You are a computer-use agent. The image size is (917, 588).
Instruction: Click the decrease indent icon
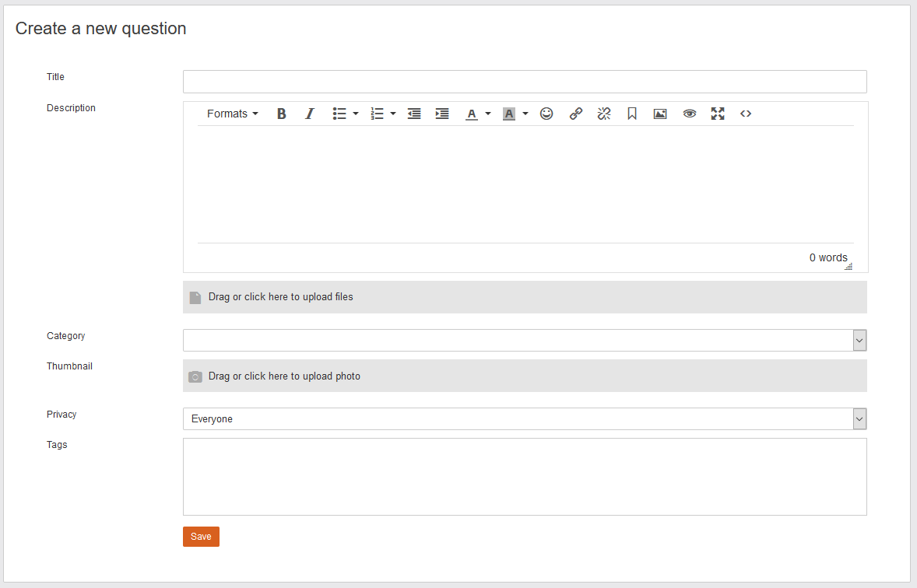414,114
